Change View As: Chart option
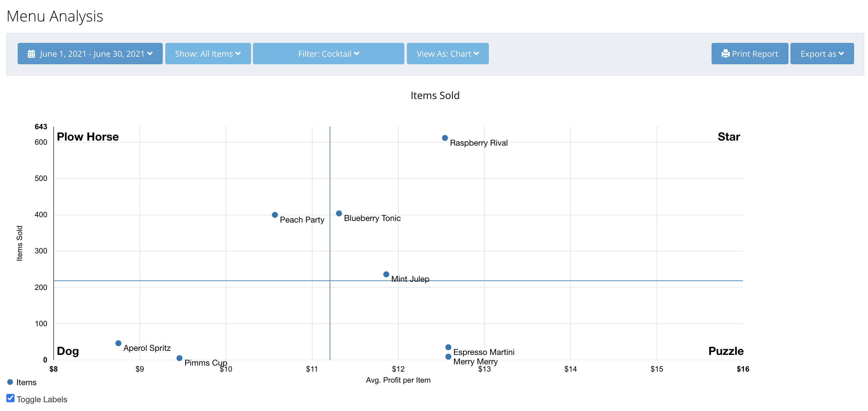Screen dimensions: 868x411 tap(448, 54)
